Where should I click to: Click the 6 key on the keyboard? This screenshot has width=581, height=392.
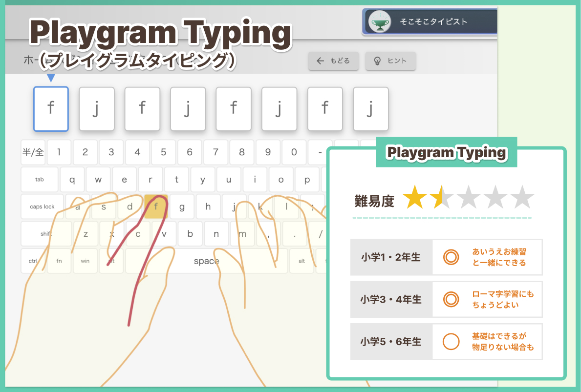pyautogui.click(x=190, y=152)
